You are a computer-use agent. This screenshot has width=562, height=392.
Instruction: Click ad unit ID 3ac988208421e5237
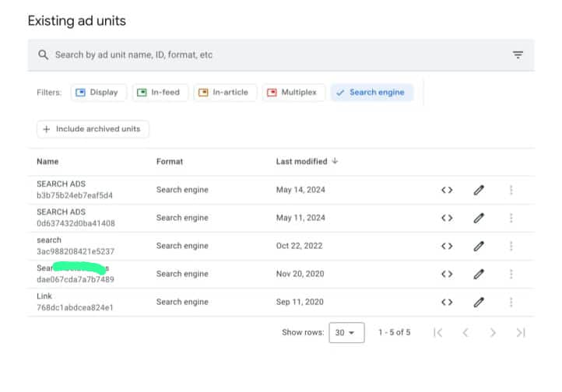[76, 251]
